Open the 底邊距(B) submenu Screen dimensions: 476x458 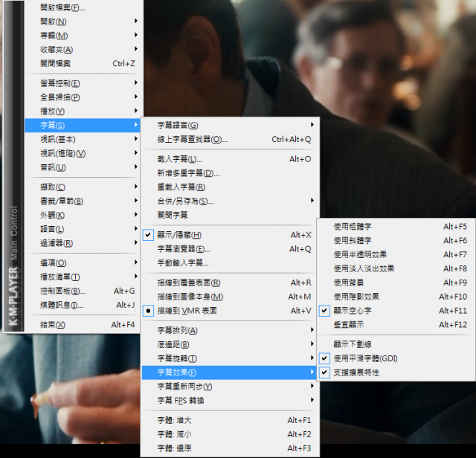pos(230,344)
